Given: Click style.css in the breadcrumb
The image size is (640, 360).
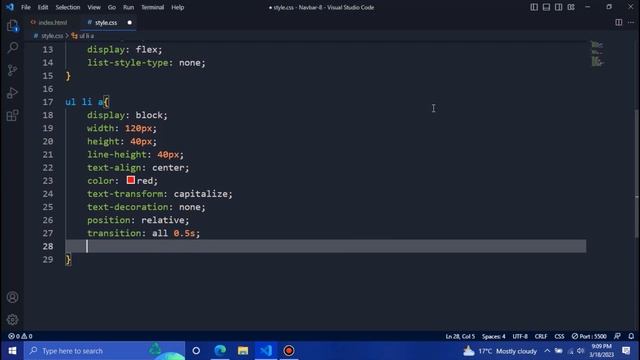Looking at the screenshot, I should 52,36.
